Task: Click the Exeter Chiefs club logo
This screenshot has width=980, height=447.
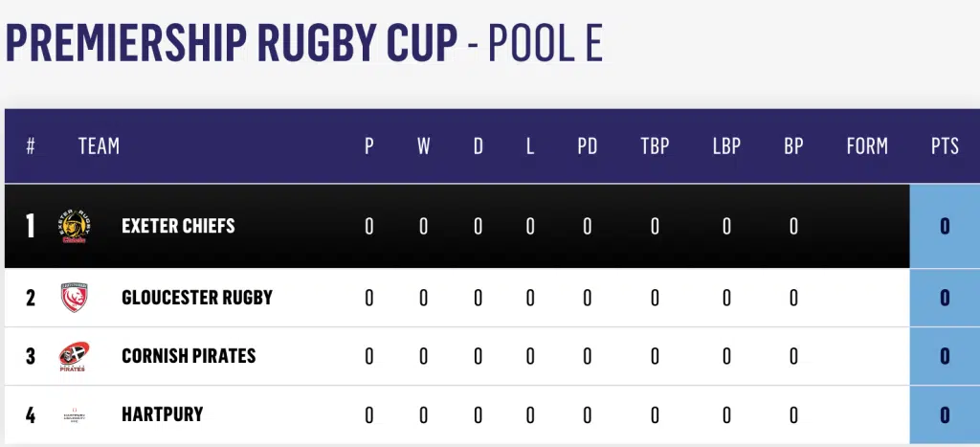Action: [x=75, y=226]
